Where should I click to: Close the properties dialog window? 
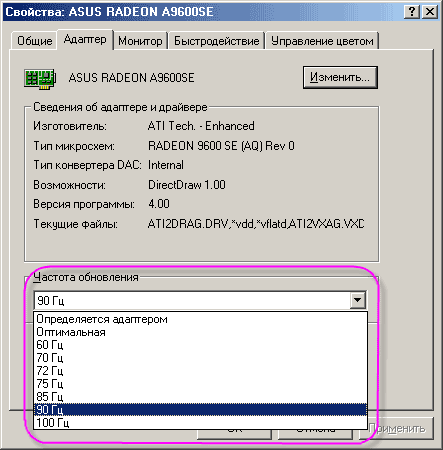430,12
